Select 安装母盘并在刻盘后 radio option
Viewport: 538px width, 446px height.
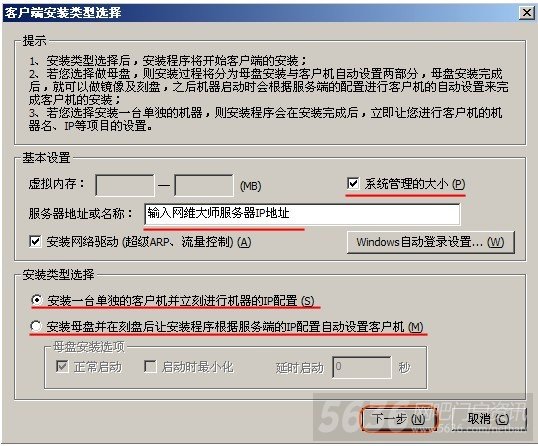tap(36, 326)
